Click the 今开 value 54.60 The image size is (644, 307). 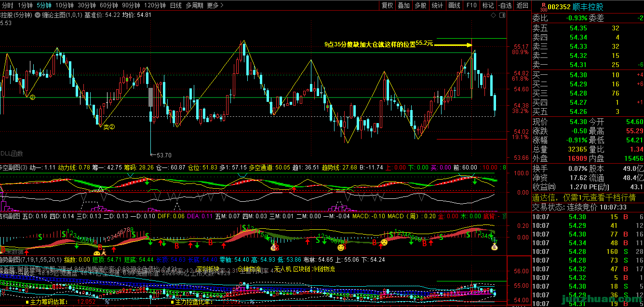634,122
